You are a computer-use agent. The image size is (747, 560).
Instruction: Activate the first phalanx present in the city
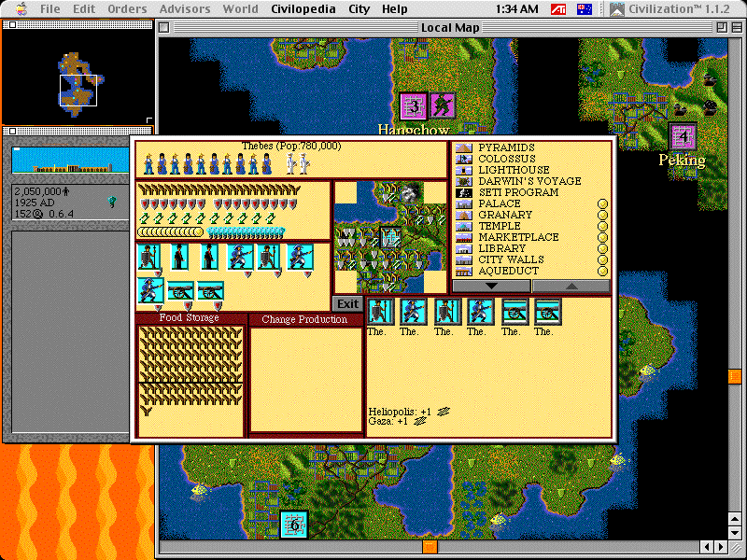pyautogui.click(x=381, y=312)
